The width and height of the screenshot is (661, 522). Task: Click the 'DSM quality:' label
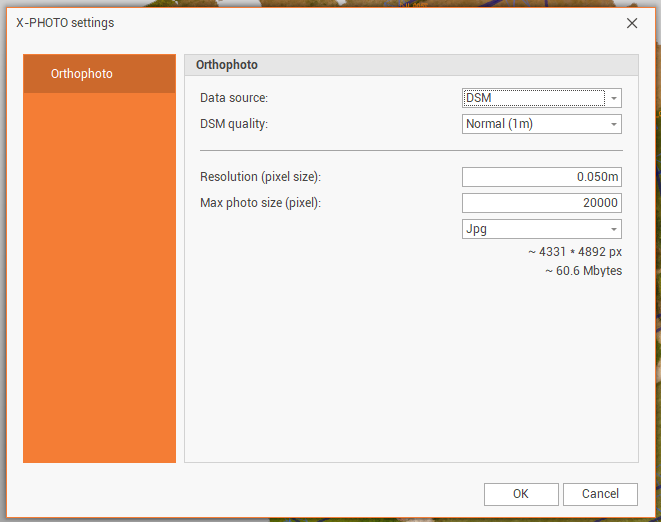coord(234,124)
